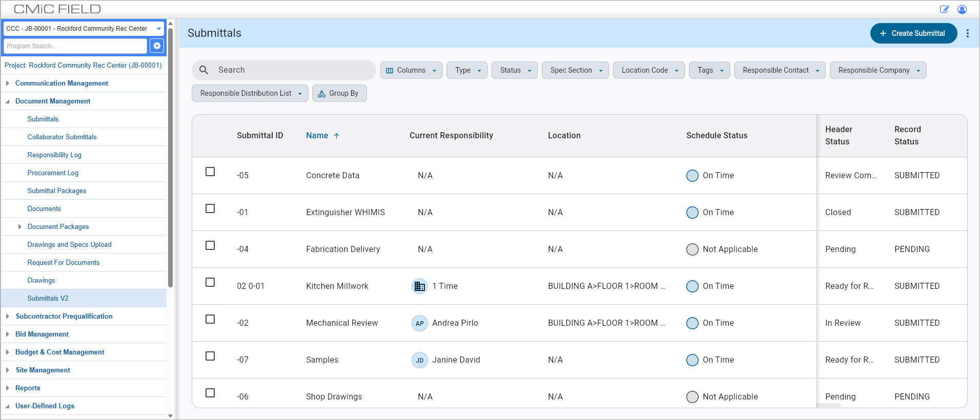Expand Site Management tree node
The width and height of the screenshot is (980, 420).
click(x=8, y=370)
